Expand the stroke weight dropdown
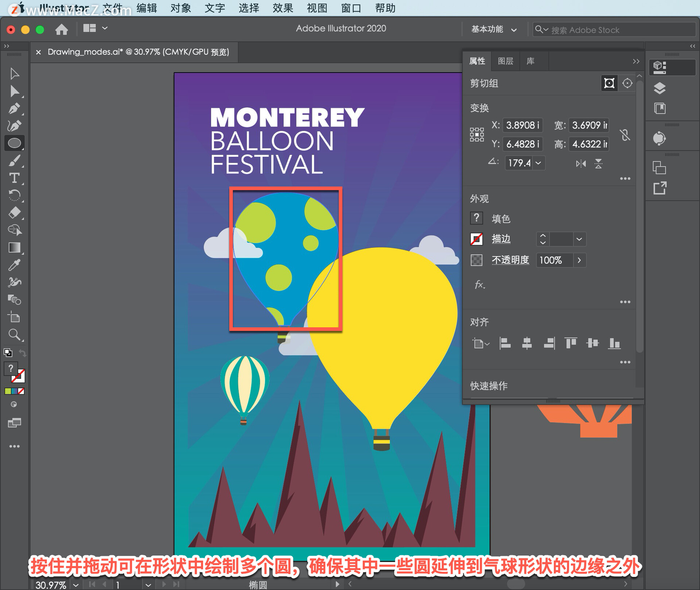 click(x=579, y=240)
